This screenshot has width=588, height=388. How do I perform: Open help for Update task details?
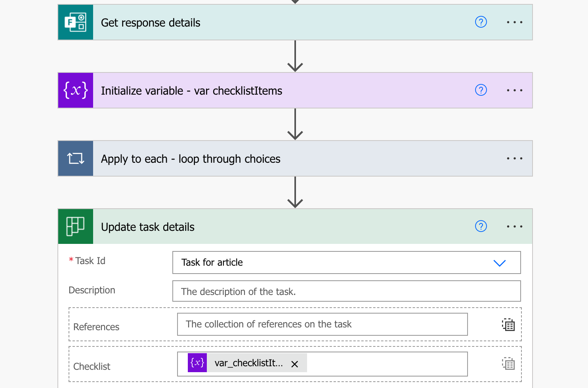[x=481, y=226]
